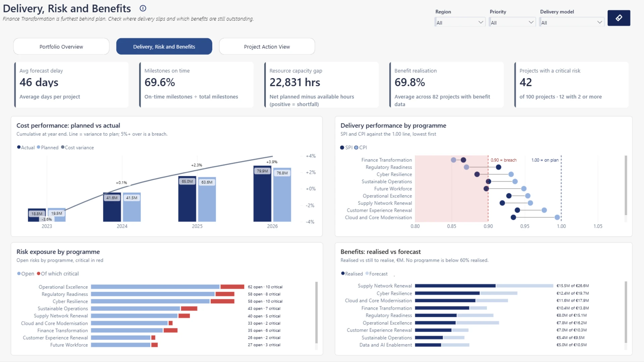Click the 2026 Actual bar labeled 79.9M
Viewport: 644px width, 362px height.
(262, 194)
